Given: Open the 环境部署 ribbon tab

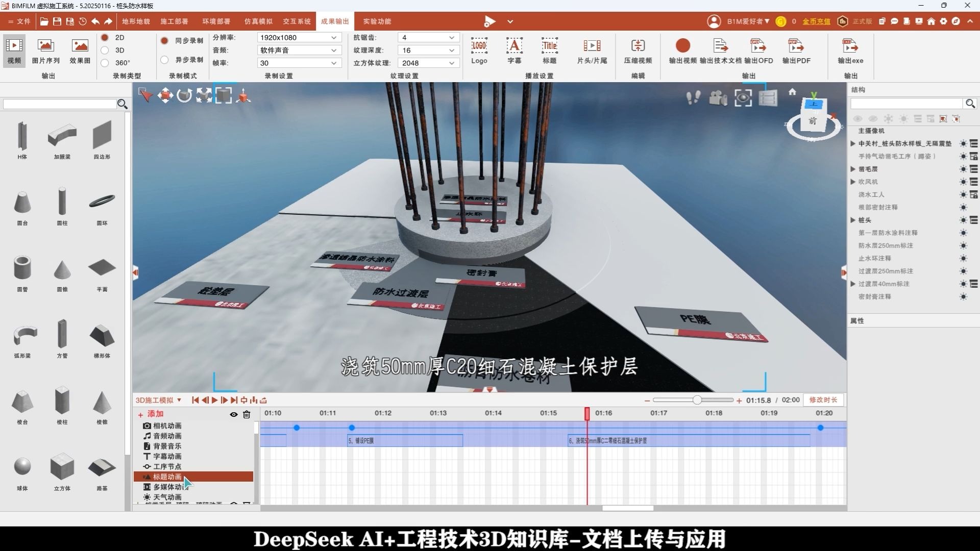Looking at the screenshot, I should point(216,21).
